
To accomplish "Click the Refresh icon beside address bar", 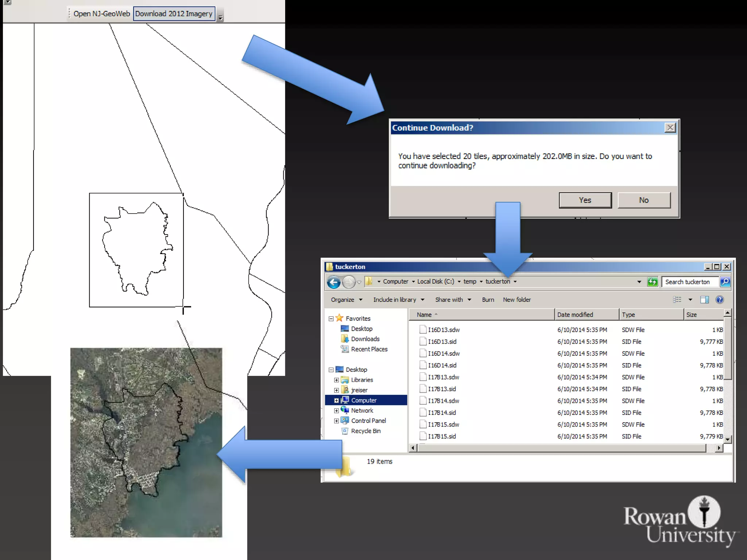I will pos(652,282).
